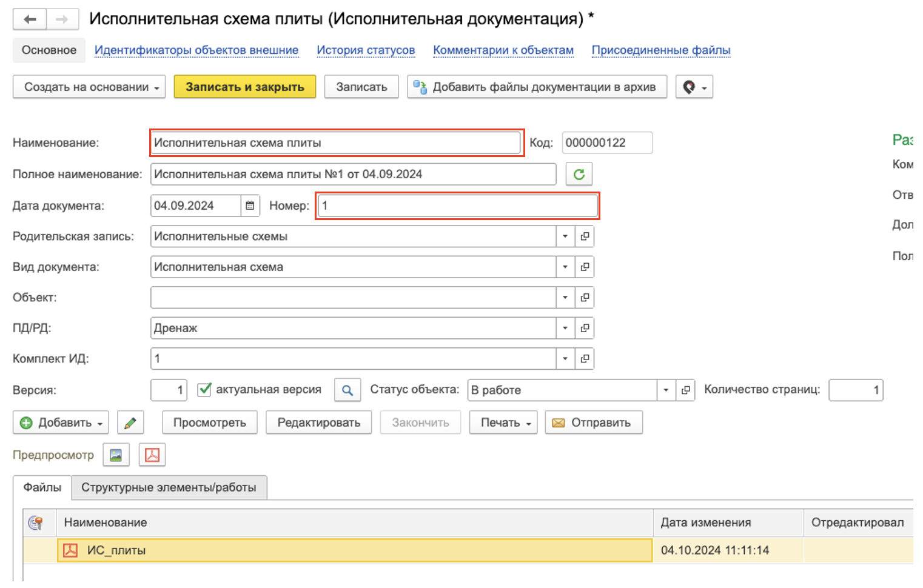923x588 pixels.
Task: Click the Полное наименование field
Action: (x=353, y=174)
